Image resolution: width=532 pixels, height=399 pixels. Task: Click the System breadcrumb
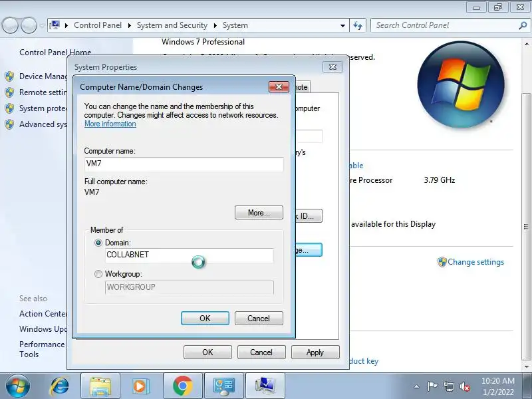235,25
